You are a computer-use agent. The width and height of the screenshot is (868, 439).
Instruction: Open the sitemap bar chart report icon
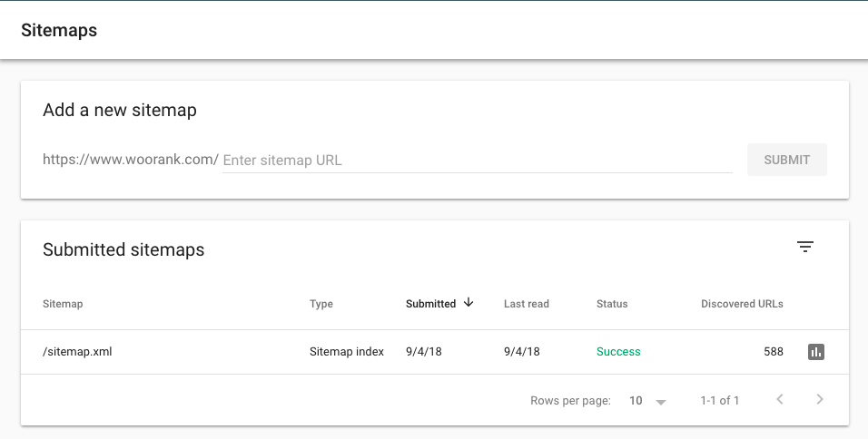click(x=816, y=352)
